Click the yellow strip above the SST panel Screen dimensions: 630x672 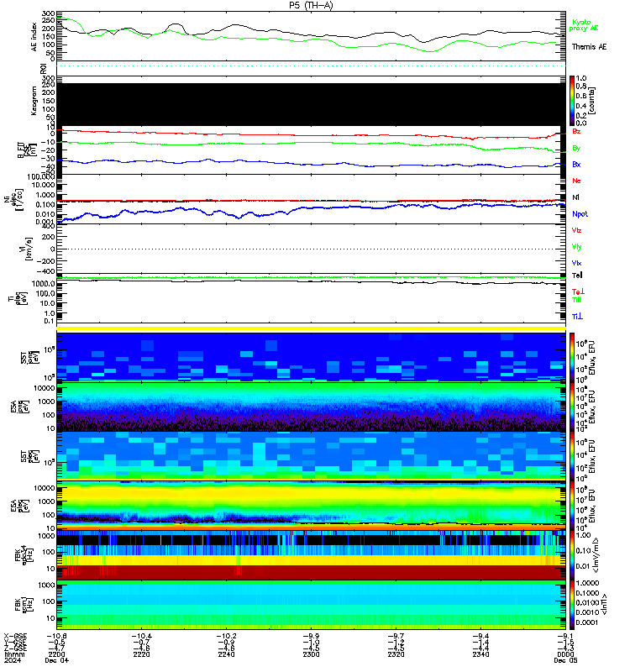311,328
